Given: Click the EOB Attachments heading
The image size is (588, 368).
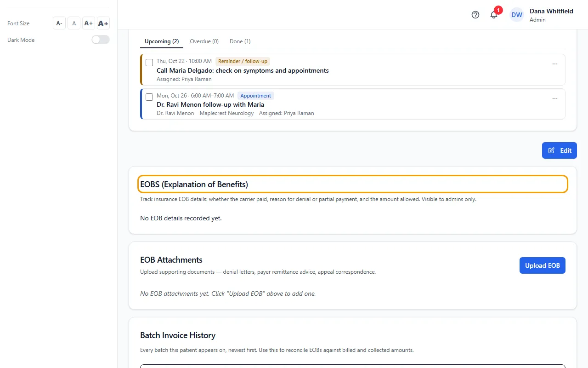Looking at the screenshot, I should point(171,260).
